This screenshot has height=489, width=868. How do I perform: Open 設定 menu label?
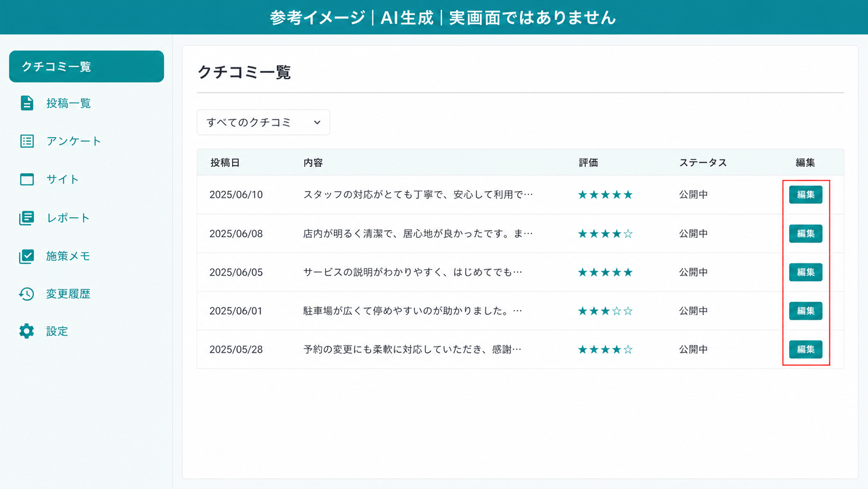[57, 332]
